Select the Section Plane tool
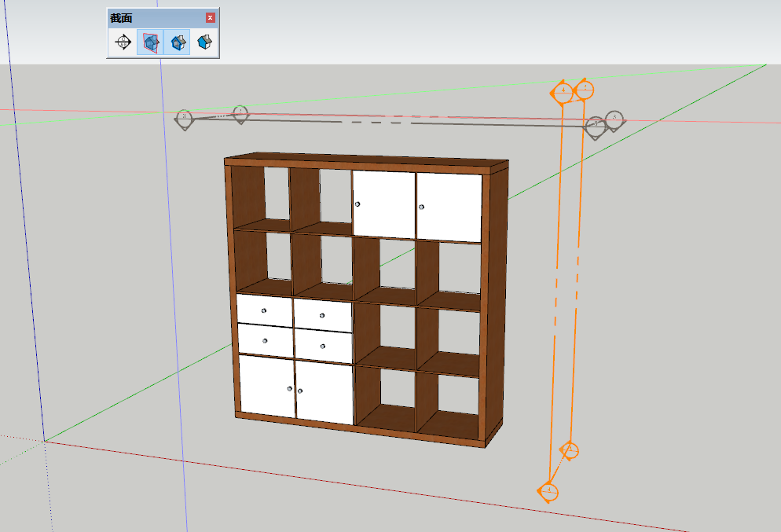Screen dimensions: 781x532 pyautogui.click(x=123, y=42)
